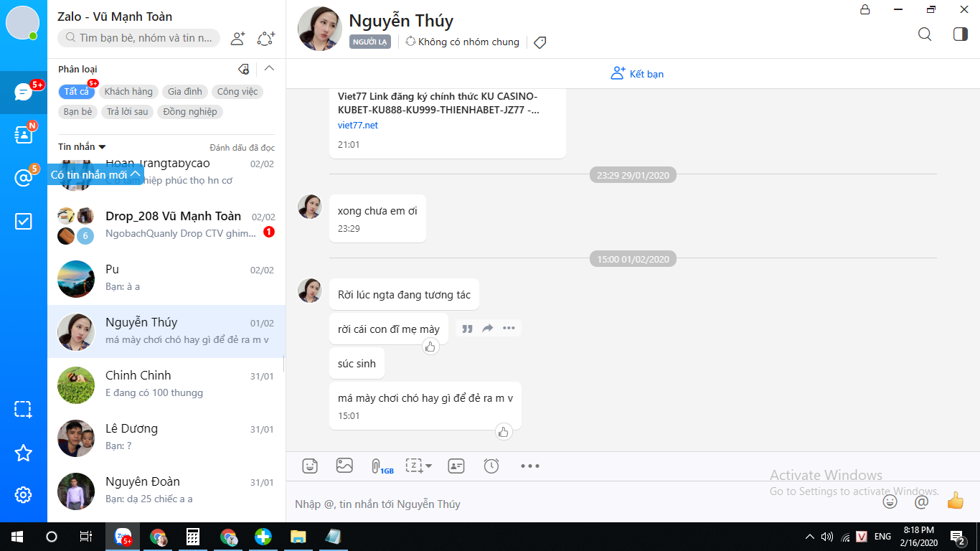Click 'Đánh dấu đã đọc' to mark read
The height and width of the screenshot is (551, 980).
(x=242, y=148)
